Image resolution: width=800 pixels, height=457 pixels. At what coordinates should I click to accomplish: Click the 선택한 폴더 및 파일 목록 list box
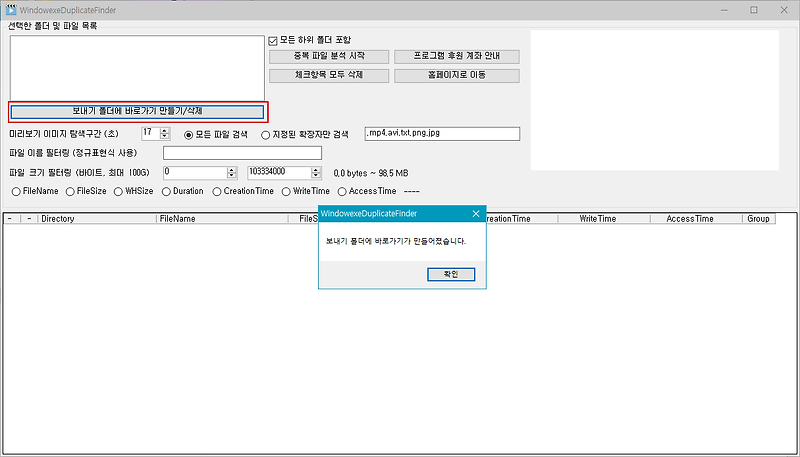click(137, 68)
